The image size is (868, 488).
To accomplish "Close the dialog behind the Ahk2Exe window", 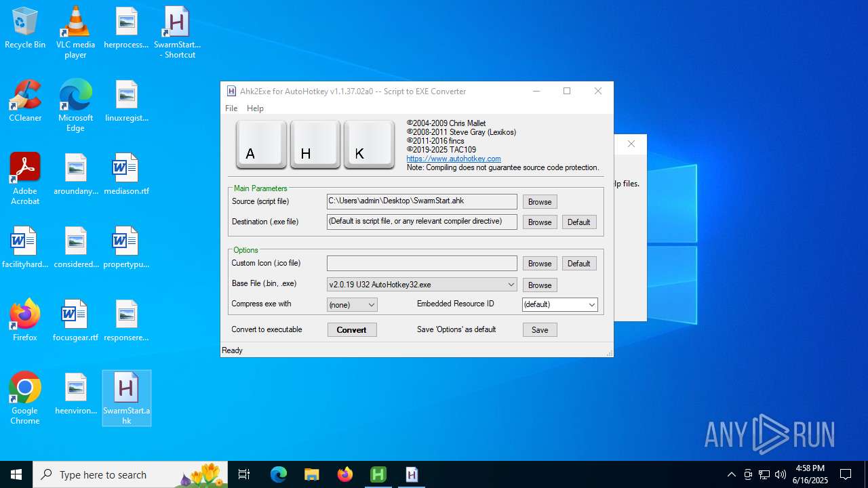I will tap(631, 144).
